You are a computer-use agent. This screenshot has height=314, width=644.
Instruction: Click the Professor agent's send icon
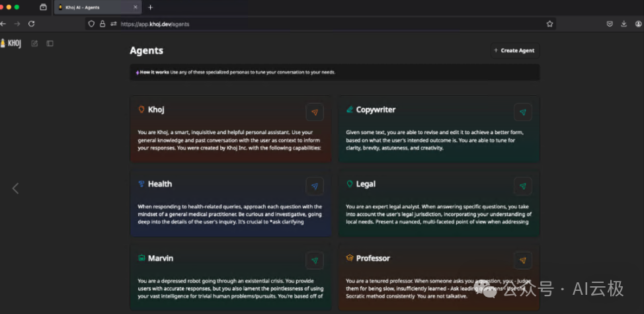point(523,260)
